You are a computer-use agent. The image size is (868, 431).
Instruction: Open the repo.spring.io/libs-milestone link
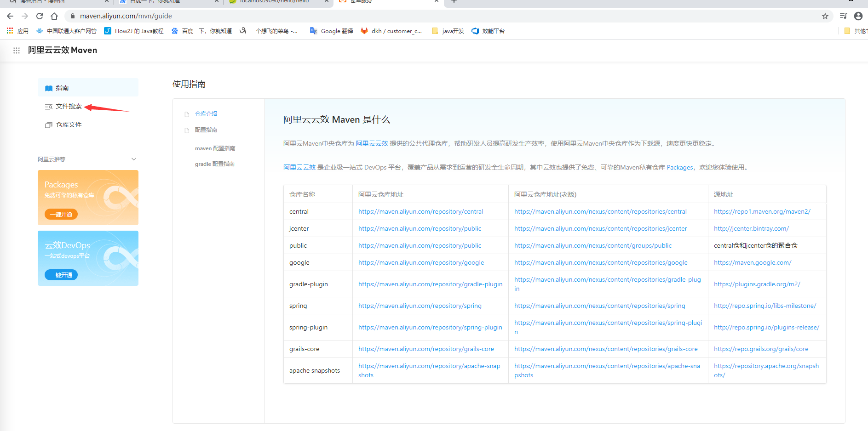click(x=765, y=306)
